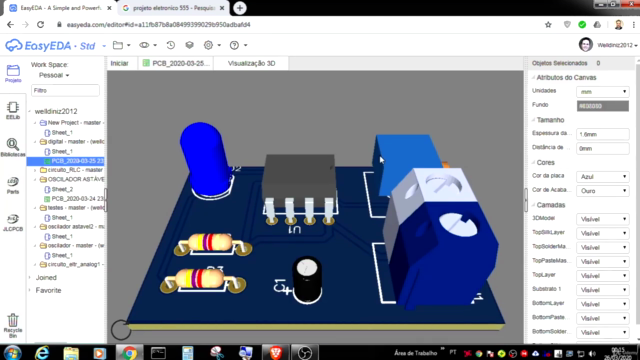Bookmark this page with the star
This screenshot has width=640, height=360.
(x=548, y=25)
